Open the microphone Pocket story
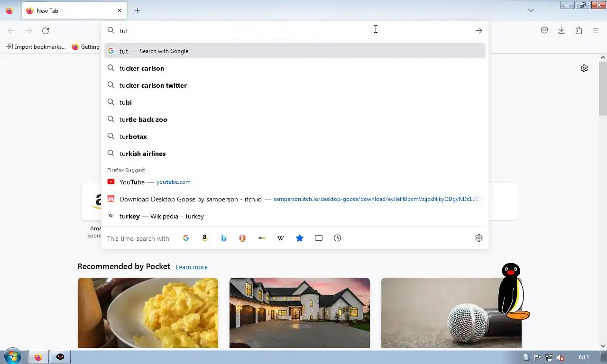The height and width of the screenshot is (364, 607). coord(451,313)
